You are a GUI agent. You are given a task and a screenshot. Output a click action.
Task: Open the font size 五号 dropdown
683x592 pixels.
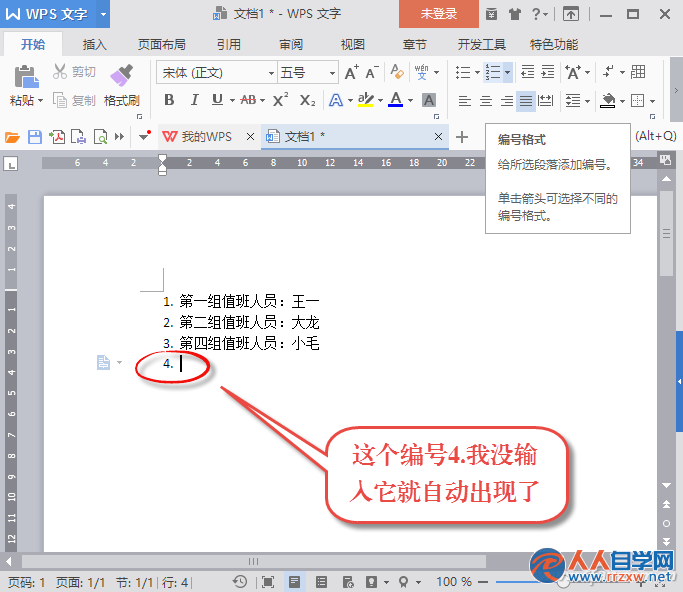click(x=332, y=73)
